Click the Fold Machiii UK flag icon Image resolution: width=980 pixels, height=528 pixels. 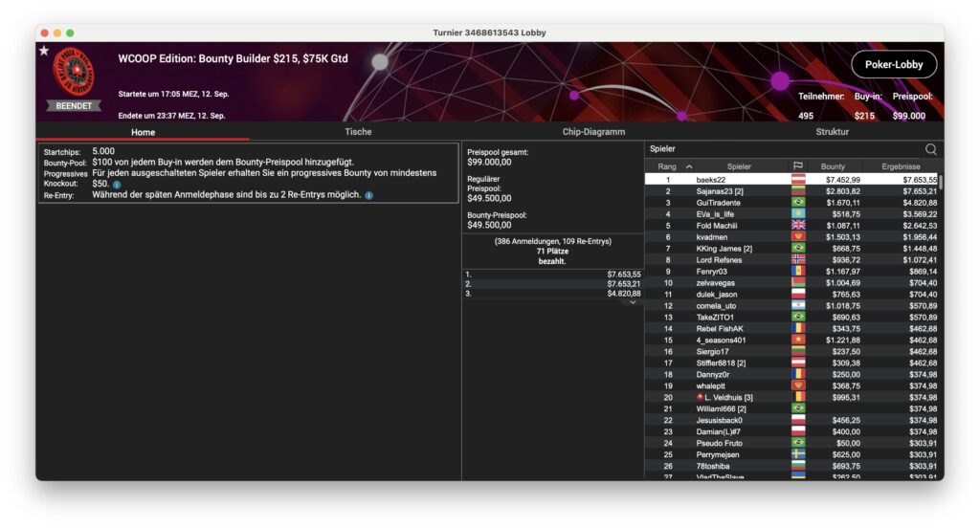coord(798,226)
